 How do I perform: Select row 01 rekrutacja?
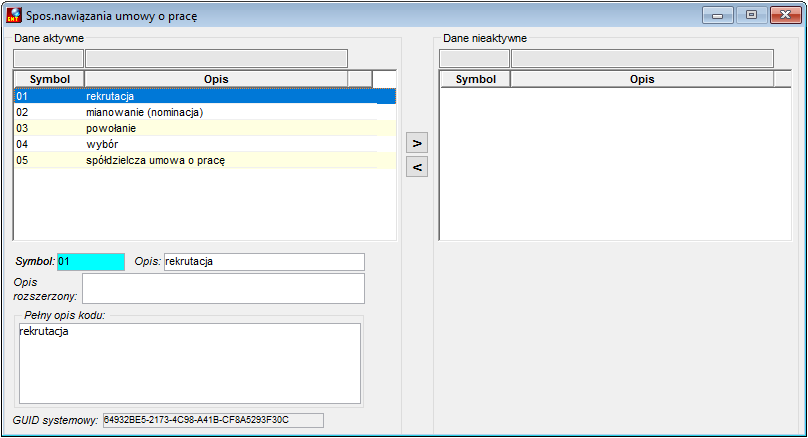pyautogui.click(x=205, y=96)
